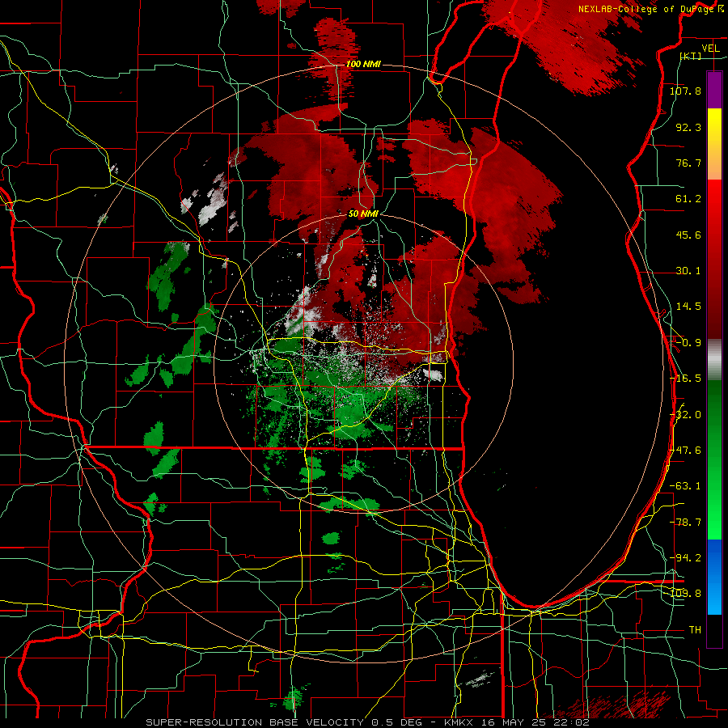Select the -63.1 velocity scale value
This screenshot has width=728, height=728.
point(685,486)
